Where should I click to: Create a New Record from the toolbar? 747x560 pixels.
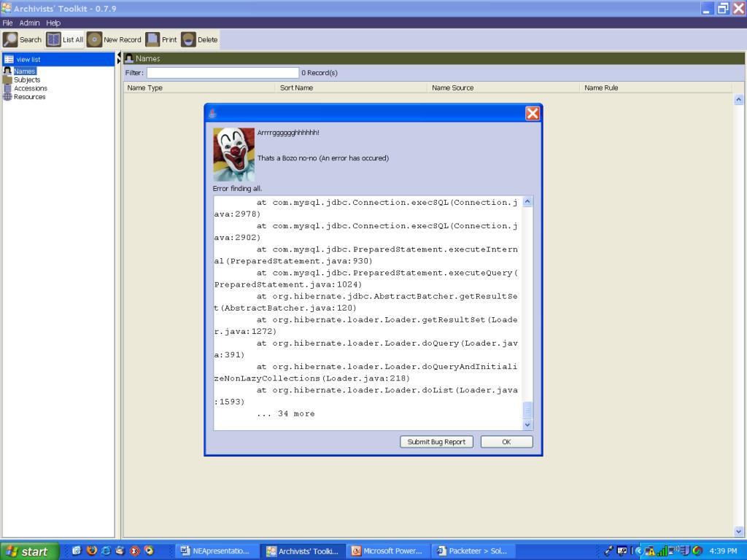pyautogui.click(x=115, y=39)
